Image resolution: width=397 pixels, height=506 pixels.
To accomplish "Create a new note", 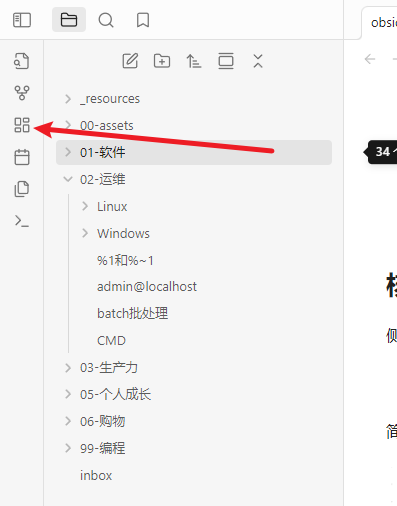I will (130, 61).
